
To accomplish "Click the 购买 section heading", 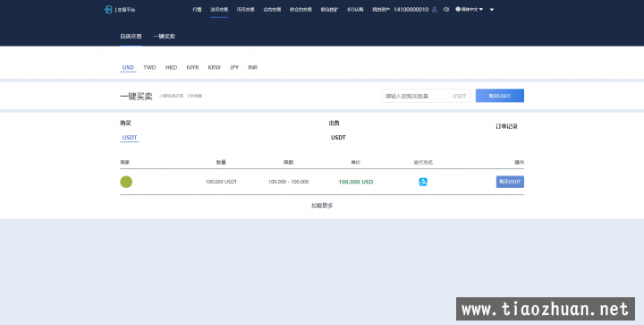I will click(125, 123).
